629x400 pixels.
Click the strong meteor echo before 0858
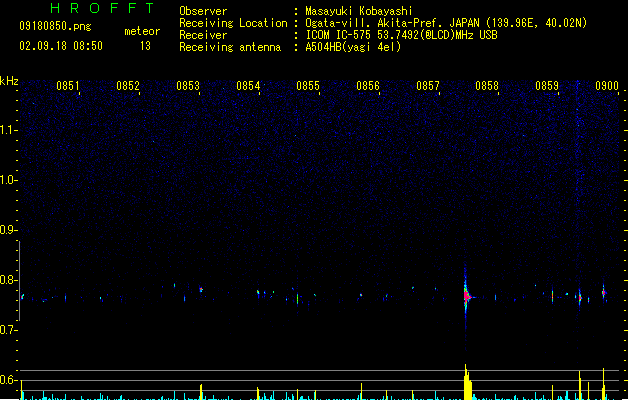tap(467, 296)
